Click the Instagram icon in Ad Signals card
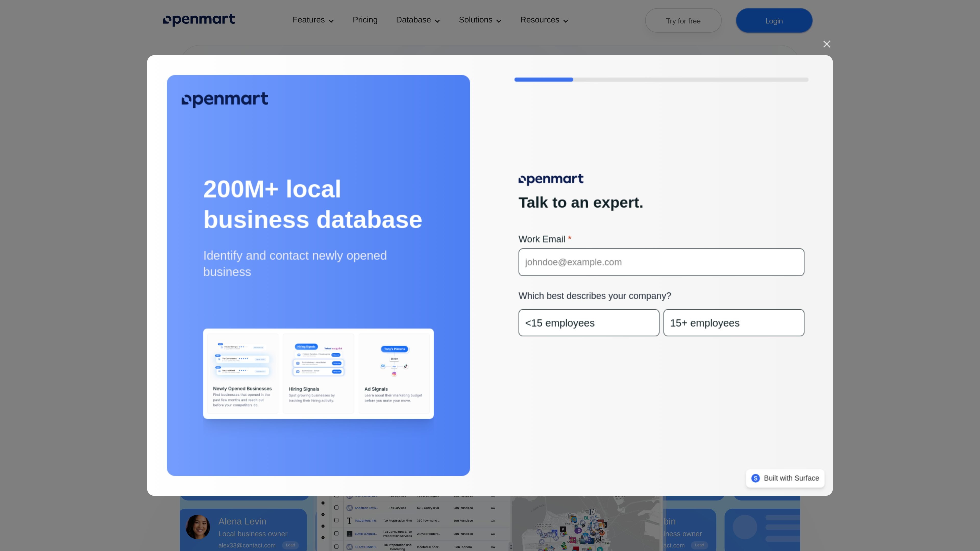This screenshot has height=551, width=980. coord(394,374)
